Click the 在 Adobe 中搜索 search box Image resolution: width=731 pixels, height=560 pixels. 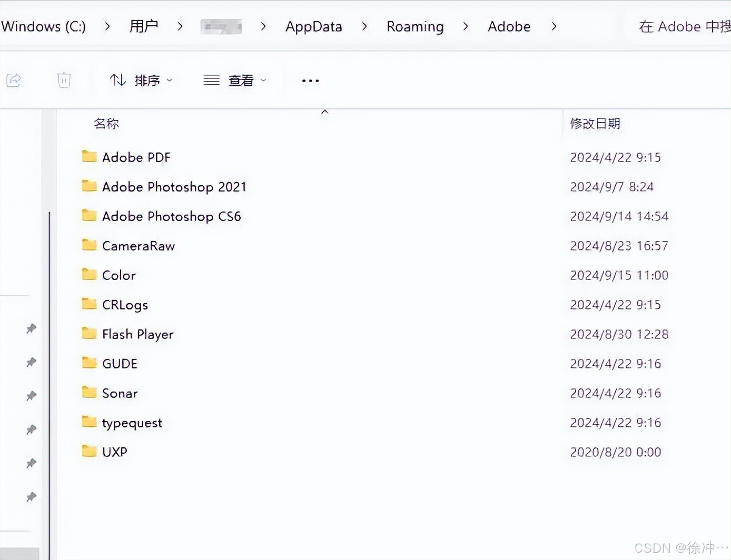[684, 26]
